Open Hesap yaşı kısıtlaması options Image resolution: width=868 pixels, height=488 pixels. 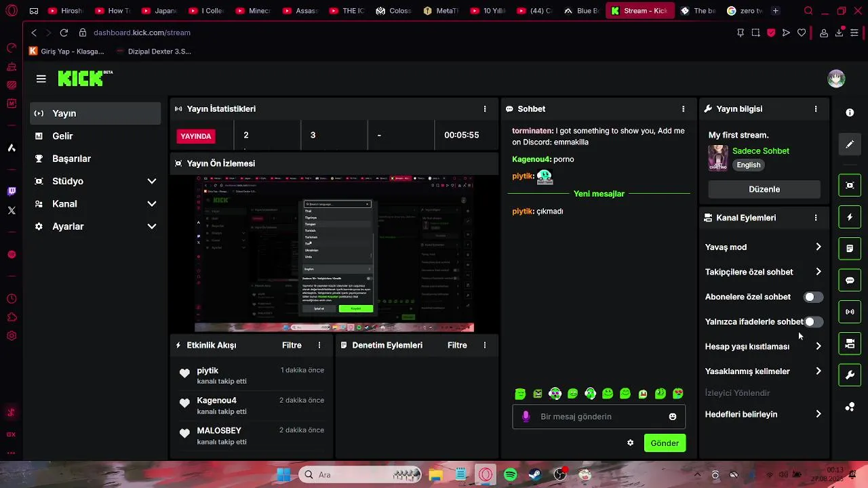click(x=764, y=346)
